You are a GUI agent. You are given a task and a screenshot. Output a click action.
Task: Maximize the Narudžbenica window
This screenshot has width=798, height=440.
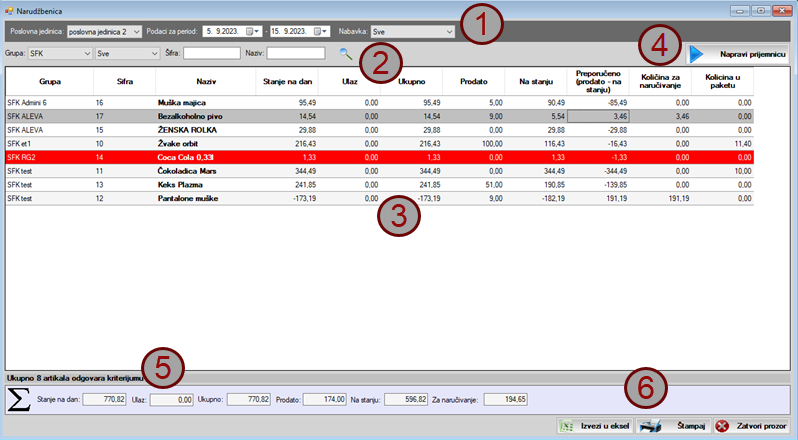760,11
